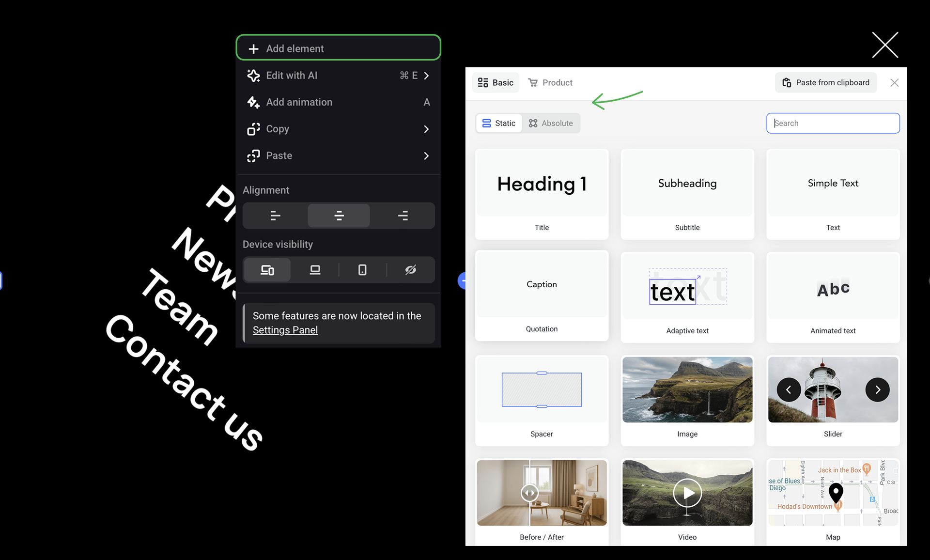Click large X icon at top right
Image resolution: width=930 pixels, height=560 pixels.
click(885, 45)
